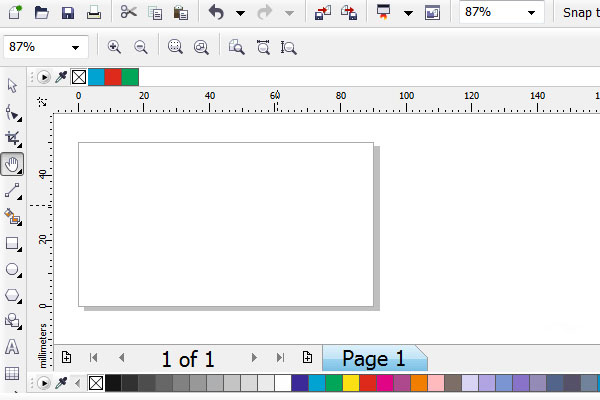600x400 pixels.
Task: Paste from the clipboard
Action: (x=181, y=13)
